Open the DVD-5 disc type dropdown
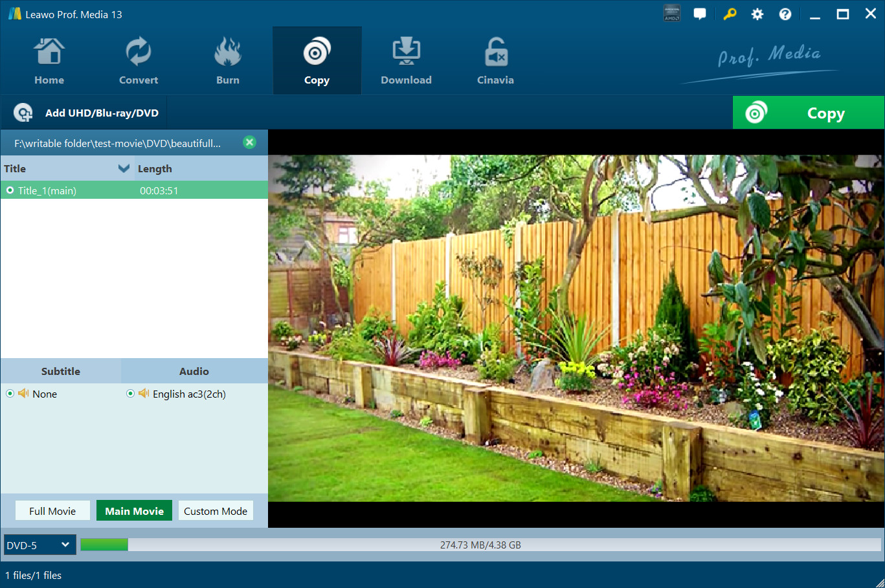 coord(39,545)
